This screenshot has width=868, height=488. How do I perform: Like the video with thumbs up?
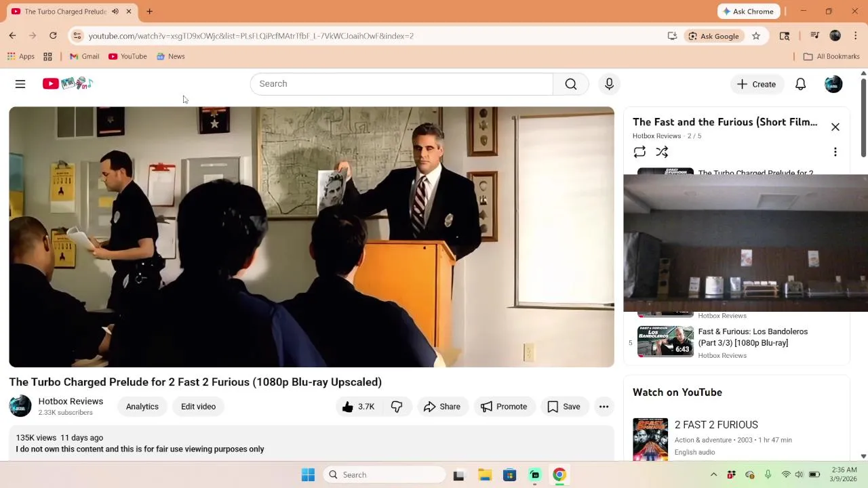(358, 407)
